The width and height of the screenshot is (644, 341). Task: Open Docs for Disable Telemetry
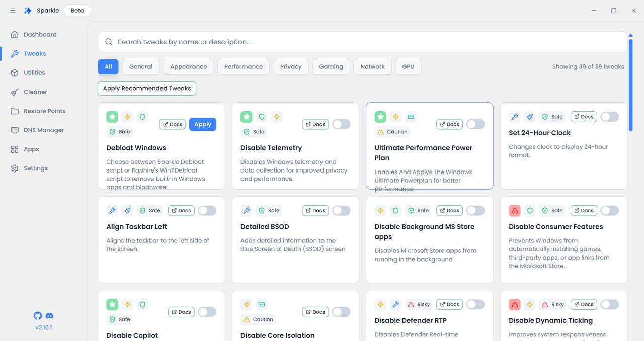pos(315,124)
